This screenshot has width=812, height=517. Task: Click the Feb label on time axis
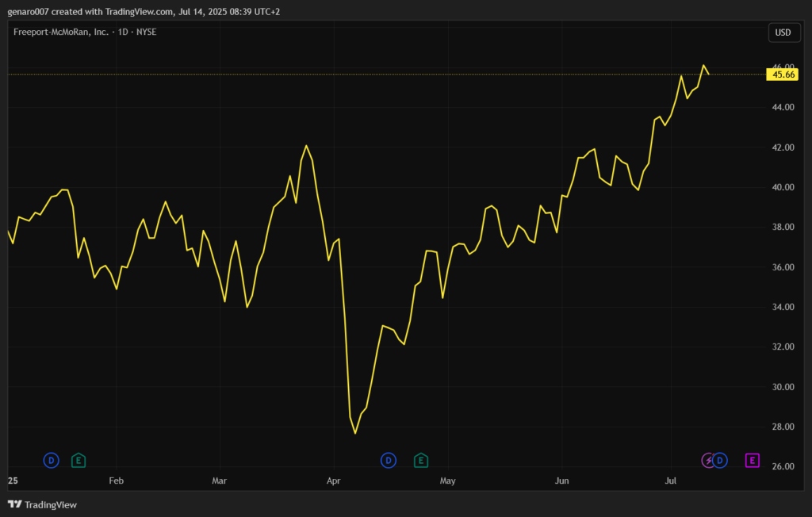[x=116, y=481]
